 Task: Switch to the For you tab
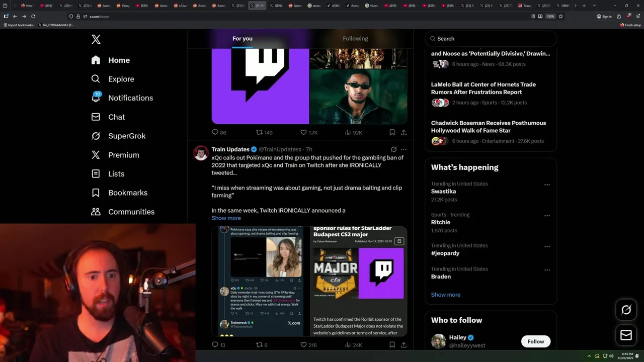pos(243,39)
